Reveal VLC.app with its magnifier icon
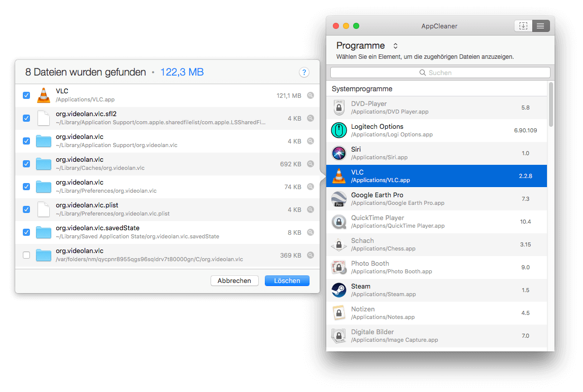 (311, 95)
